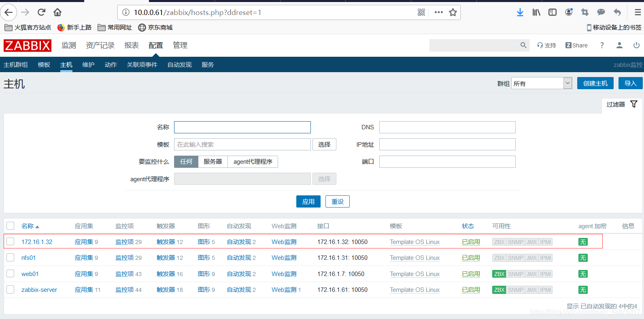The width and height of the screenshot is (644, 319).
Task: Switch to the 主机群组 submenu tab
Action: 16,65
